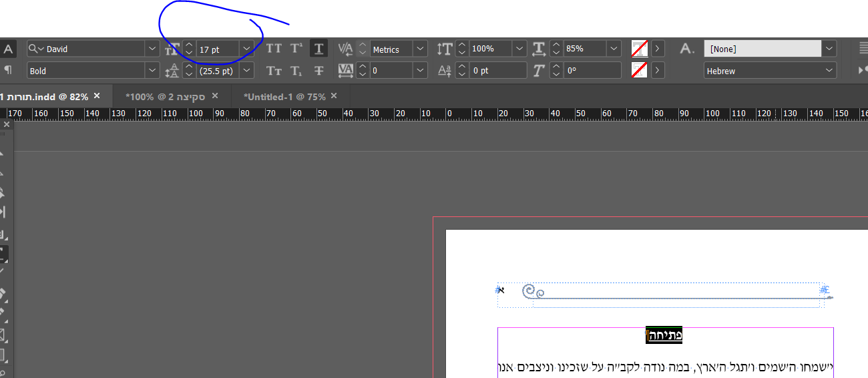The height and width of the screenshot is (378, 868).
Task: Increase baseline shift with up stepper
Action: click(x=461, y=66)
